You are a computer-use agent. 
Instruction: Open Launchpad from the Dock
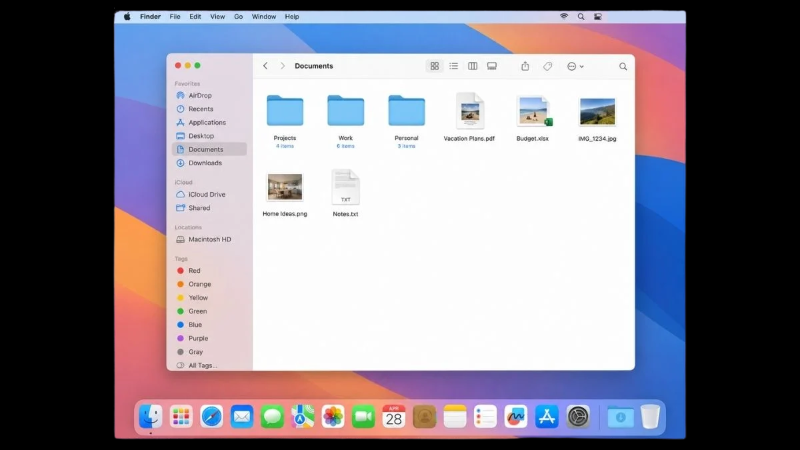(x=181, y=417)
